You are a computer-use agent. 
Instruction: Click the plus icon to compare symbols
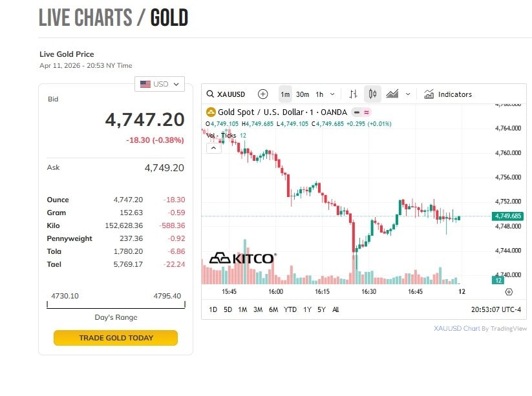(262, 94)
